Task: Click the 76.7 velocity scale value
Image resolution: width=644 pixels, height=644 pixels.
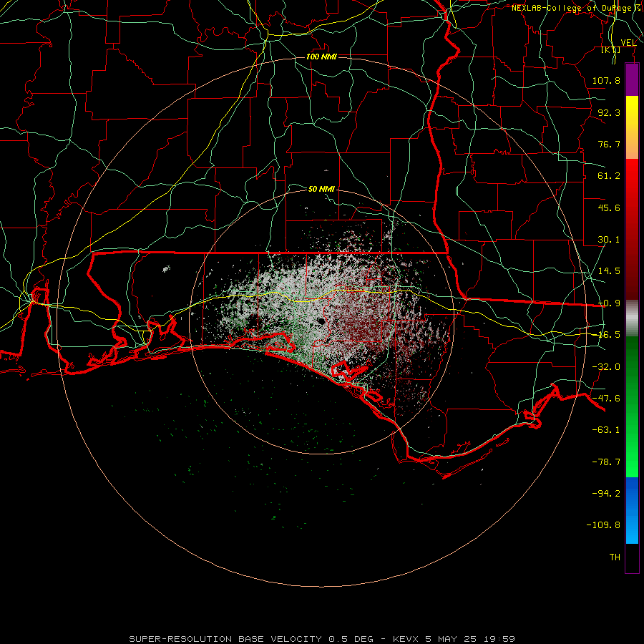Action: [x=609, y=144]
